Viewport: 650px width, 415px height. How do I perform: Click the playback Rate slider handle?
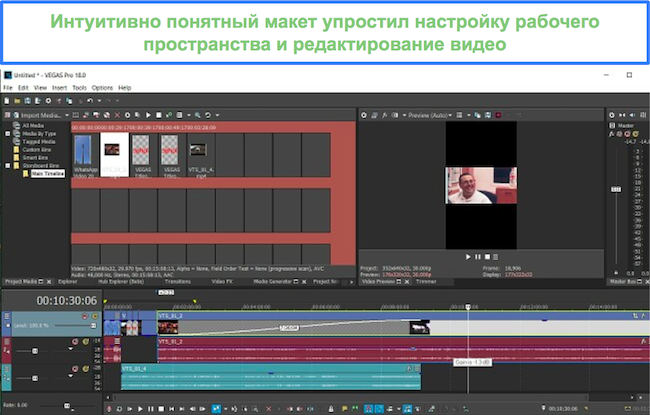click(x=66, y=405)
